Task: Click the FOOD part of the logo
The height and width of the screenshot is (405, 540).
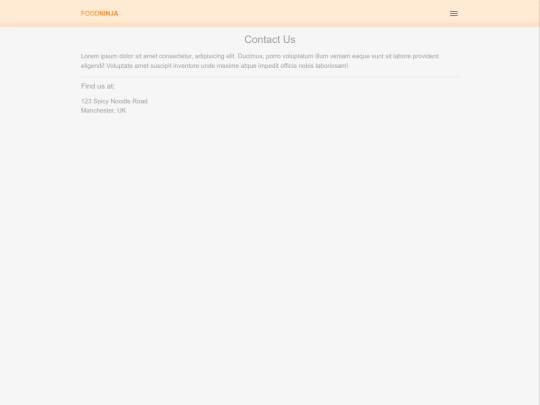Action: pos(90,13)
